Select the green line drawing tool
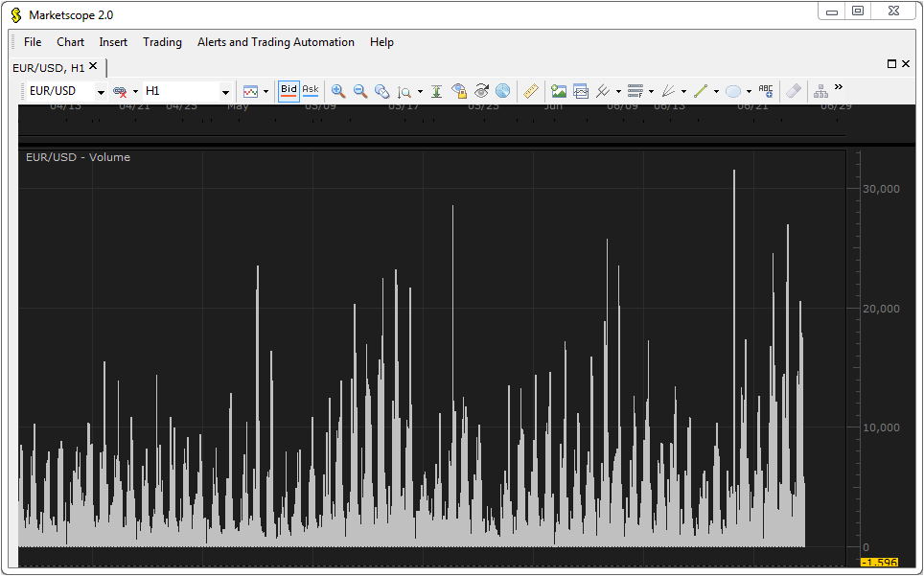The width and height of the screenshot is (924, 577). pos(701,91)
